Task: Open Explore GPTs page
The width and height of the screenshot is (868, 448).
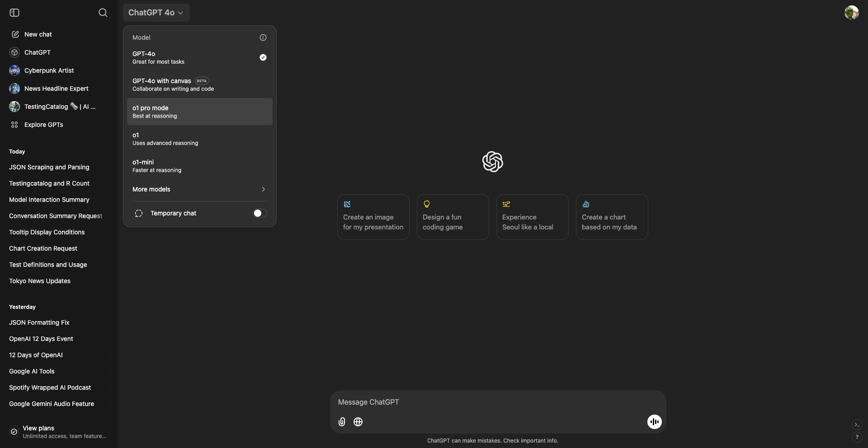Action: (59, 125)
